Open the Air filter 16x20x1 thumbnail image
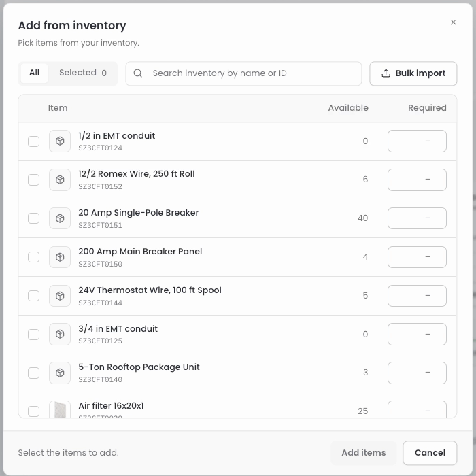This screenshot has height=476, width=476. point(60,409)
